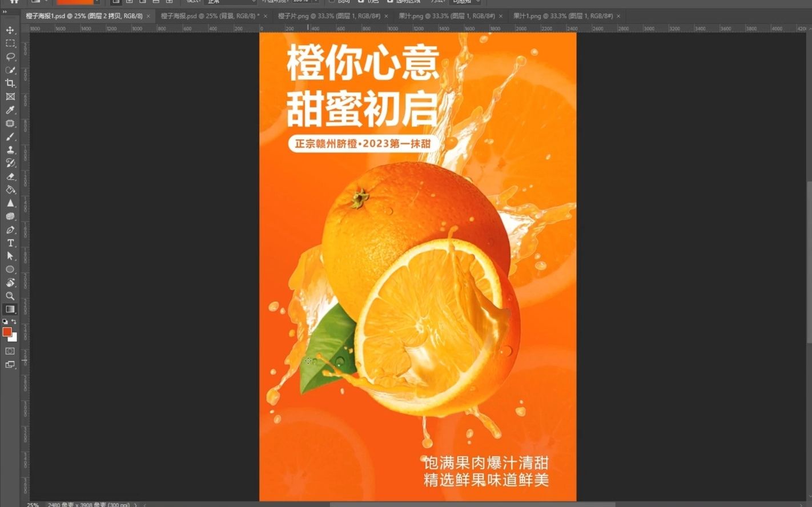The height and width of the screenshot is (507, 812).
Task: Select the Hand tool
Action: coord(10,283)
